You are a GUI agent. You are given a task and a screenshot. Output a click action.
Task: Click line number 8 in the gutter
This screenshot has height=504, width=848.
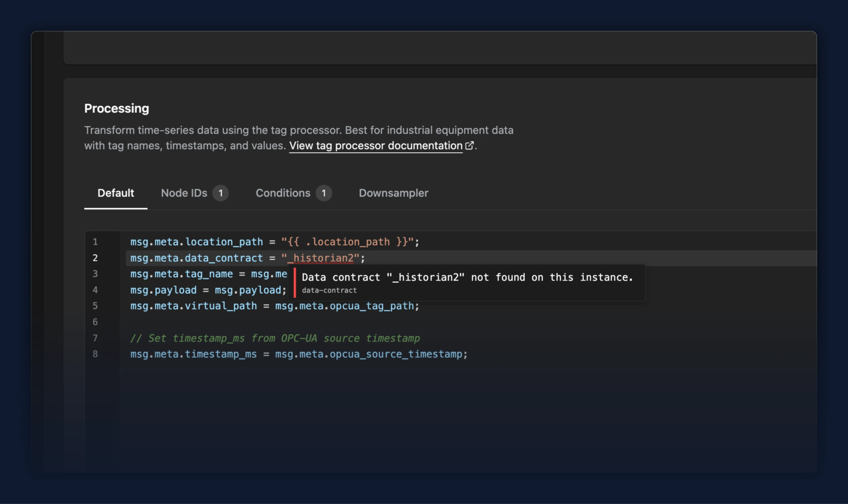point(95,354)
